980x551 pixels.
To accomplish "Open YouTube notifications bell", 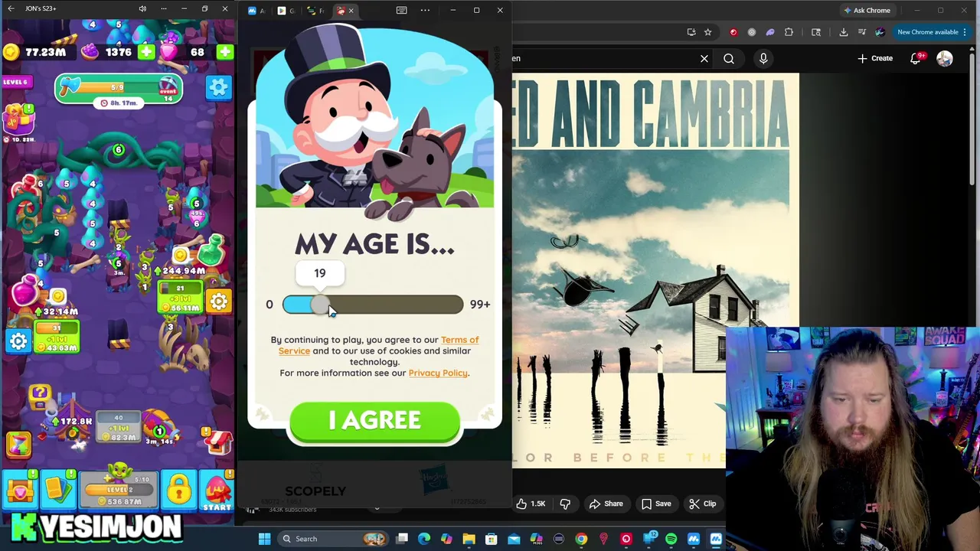I will pos(916,59).
